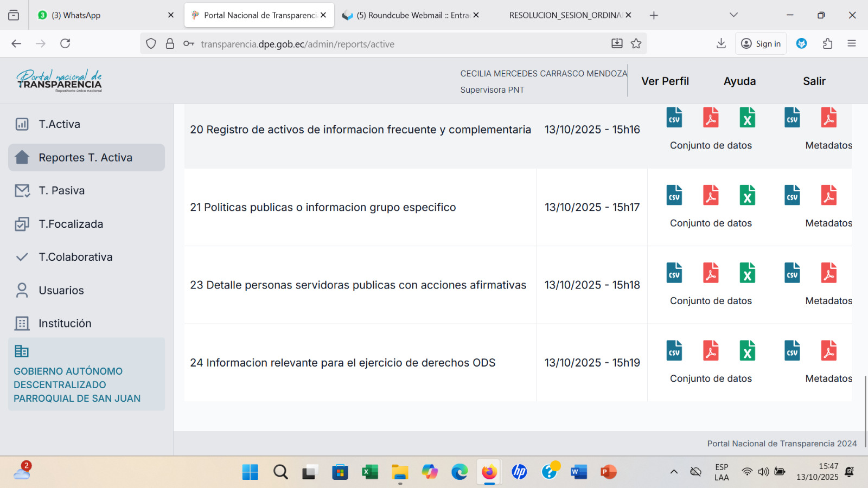Click the Ver Perfil link
The image size is (868, 488).
[665, 81]
